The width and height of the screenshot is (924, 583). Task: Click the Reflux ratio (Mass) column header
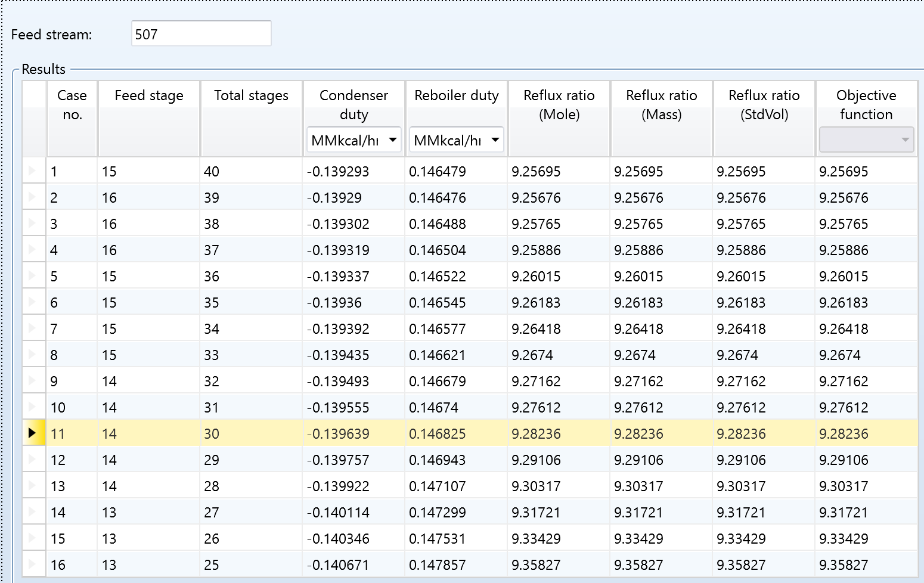[661, 105]
